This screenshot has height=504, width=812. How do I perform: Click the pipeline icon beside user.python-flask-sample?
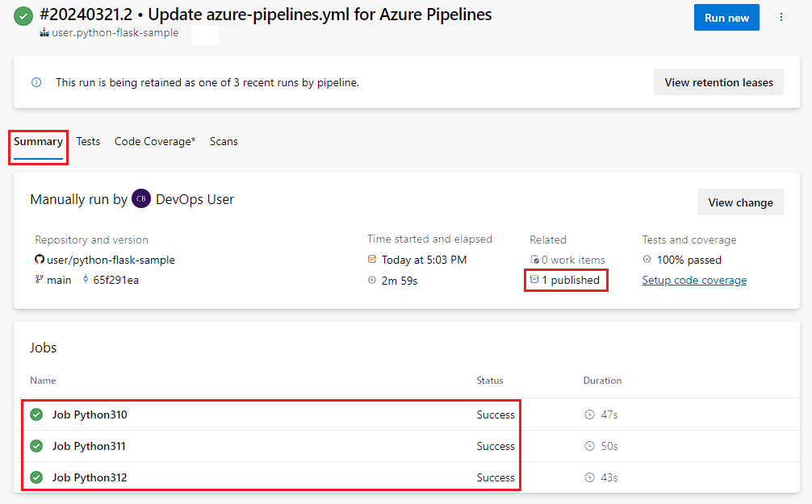click(x=44, y=32)
